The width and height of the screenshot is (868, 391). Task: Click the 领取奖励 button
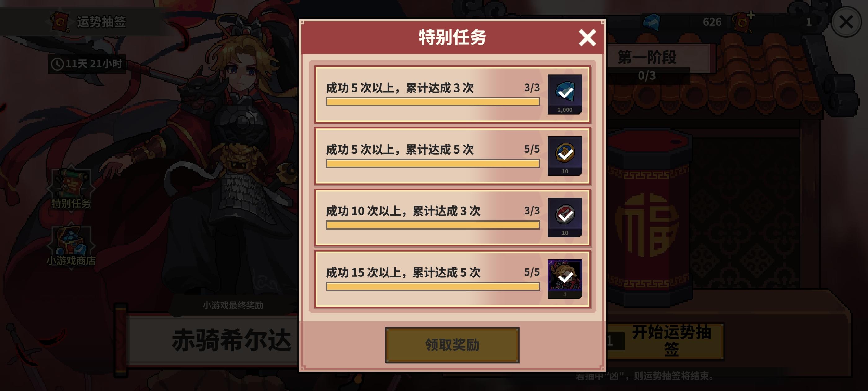[452, 345]
